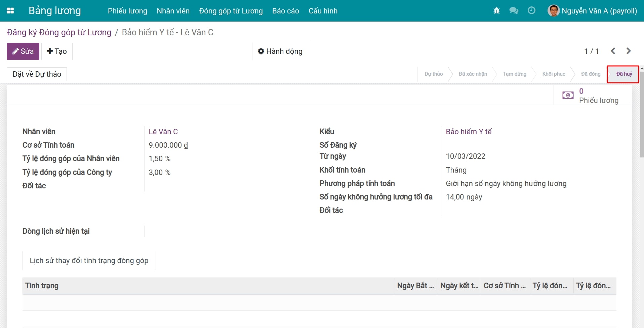Image resolution: width=644 pixels, height=328 pixels.
Task: Click the Tạo create button
Action: 57,51
